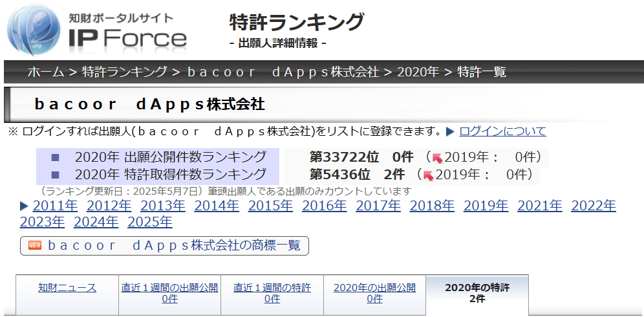The image size is (644, 317).
Task: Open the ホーム breadcrumb link
Action: (46, 72)
